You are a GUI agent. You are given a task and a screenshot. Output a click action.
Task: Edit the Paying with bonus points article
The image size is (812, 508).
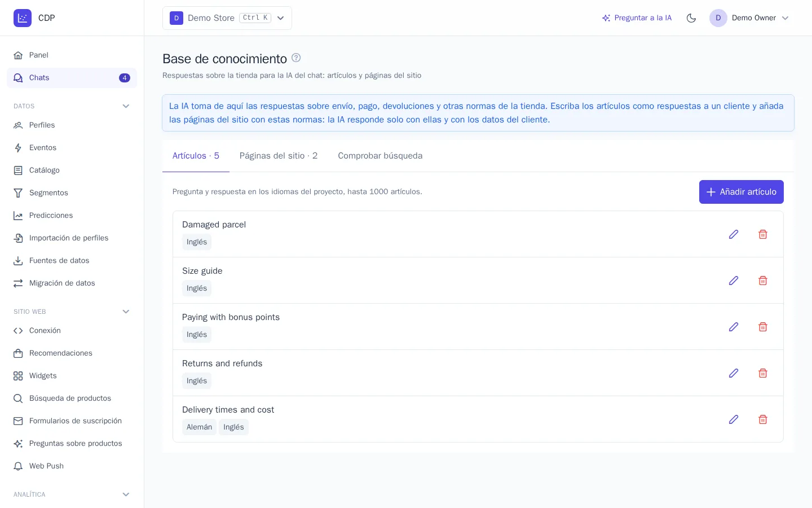(x=734, y=327)
